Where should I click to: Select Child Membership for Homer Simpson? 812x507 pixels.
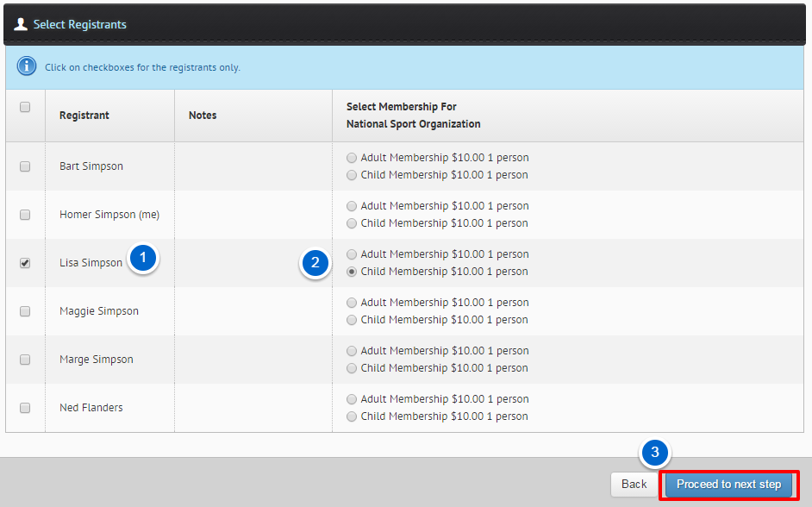[x=352, y=223]
